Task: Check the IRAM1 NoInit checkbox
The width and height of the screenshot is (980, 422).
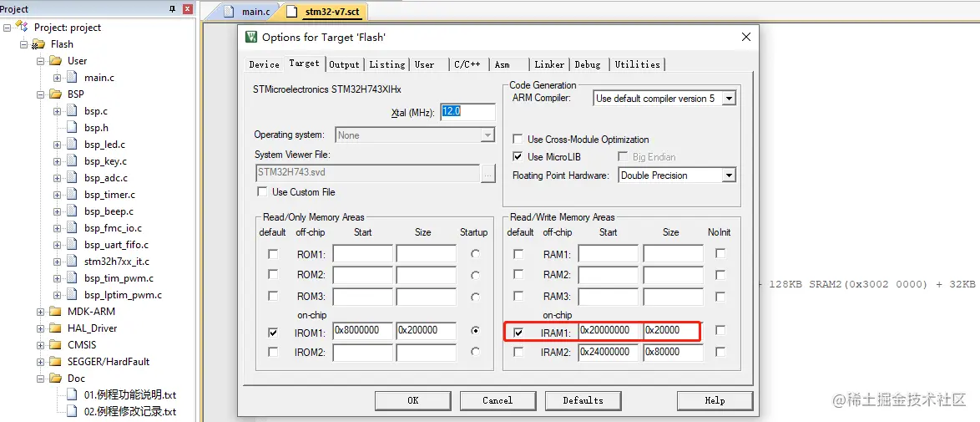Action: [x=720, y=330]
